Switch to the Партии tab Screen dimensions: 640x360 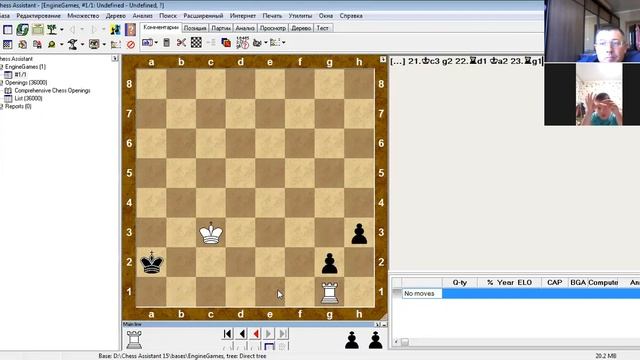pos(221,28)
